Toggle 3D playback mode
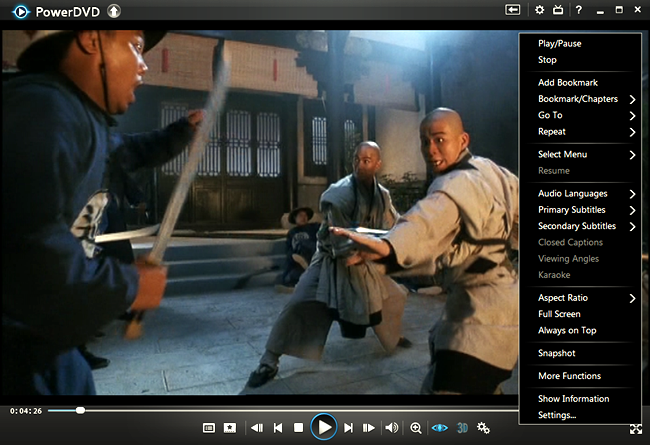 point(462,428)
